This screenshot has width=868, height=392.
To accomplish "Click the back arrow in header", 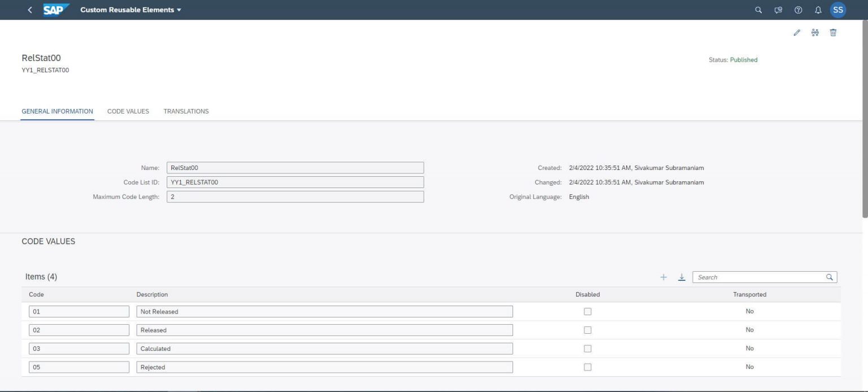I will [x=30, y=10].
